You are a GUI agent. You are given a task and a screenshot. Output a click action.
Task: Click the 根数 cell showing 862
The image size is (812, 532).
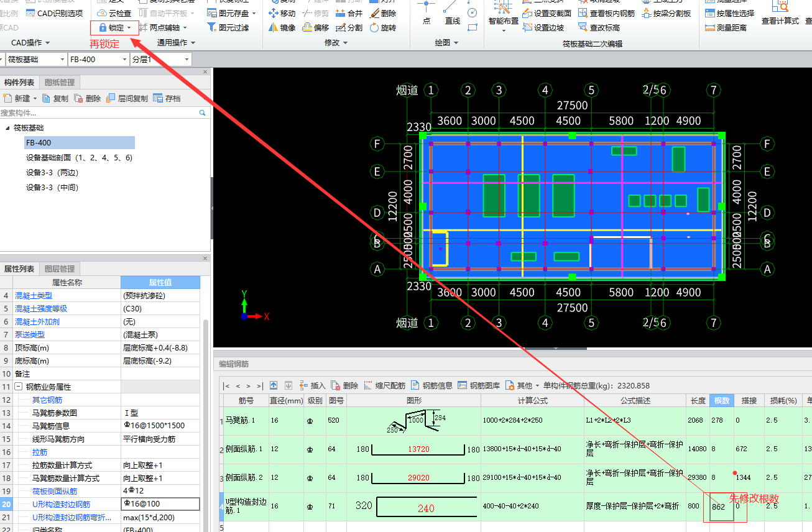(721, 507)
